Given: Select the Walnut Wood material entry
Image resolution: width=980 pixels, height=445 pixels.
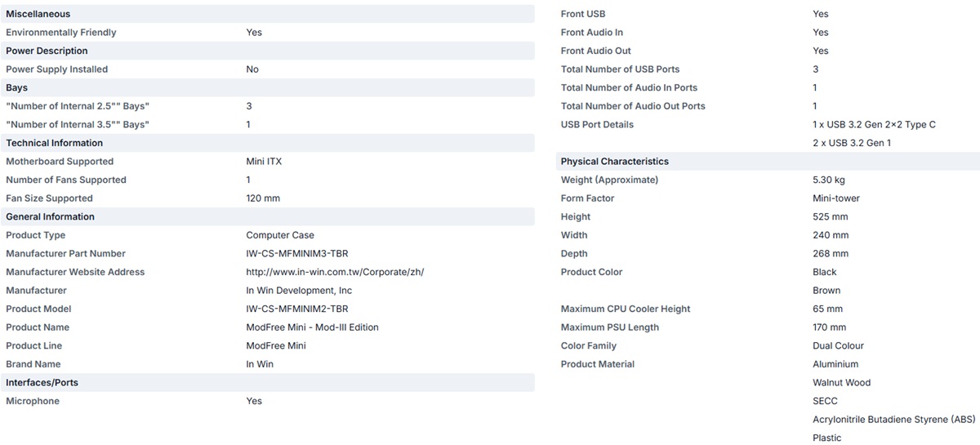Looking at the screenshot, I should click(841, 382).
